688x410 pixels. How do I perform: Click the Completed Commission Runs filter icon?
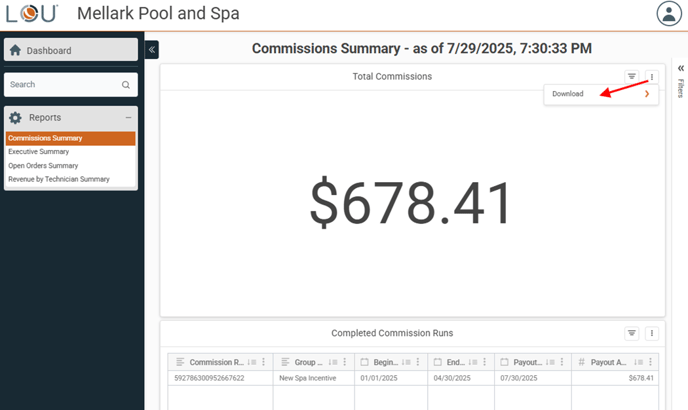[x=632, y=334]
